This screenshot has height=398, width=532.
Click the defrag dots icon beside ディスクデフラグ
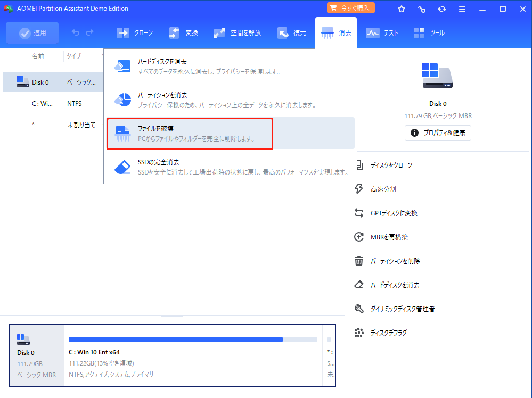358,333
